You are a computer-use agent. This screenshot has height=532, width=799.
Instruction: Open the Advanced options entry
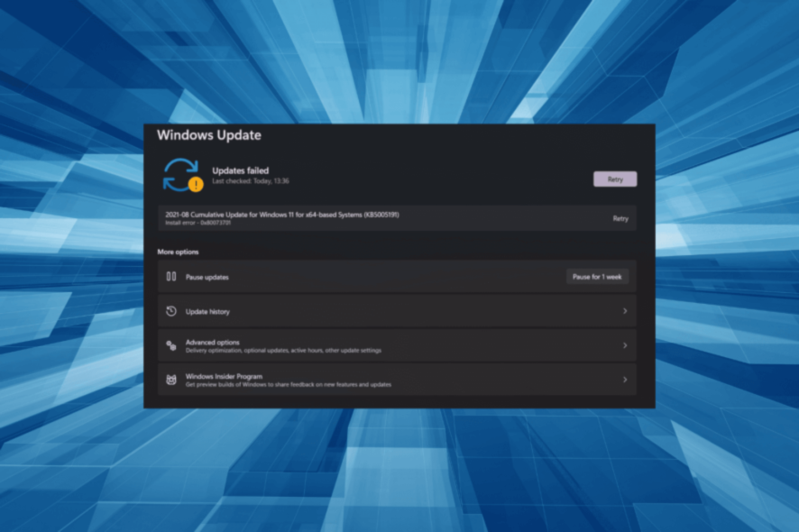[x=397, y=345]
